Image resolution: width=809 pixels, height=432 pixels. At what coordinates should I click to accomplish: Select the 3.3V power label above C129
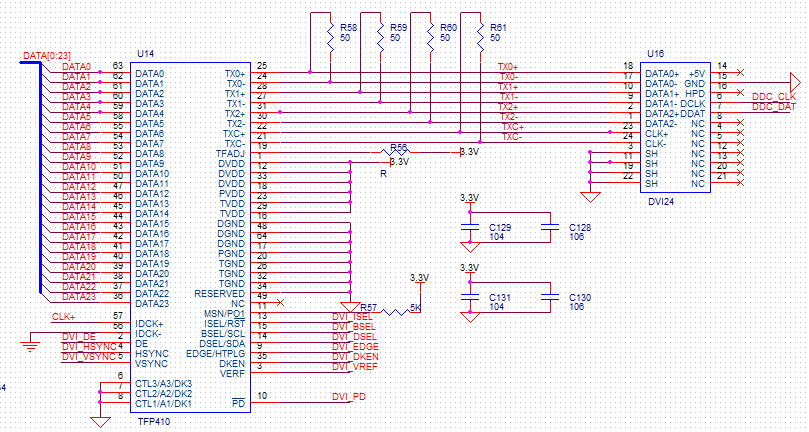tap(470, 198)
